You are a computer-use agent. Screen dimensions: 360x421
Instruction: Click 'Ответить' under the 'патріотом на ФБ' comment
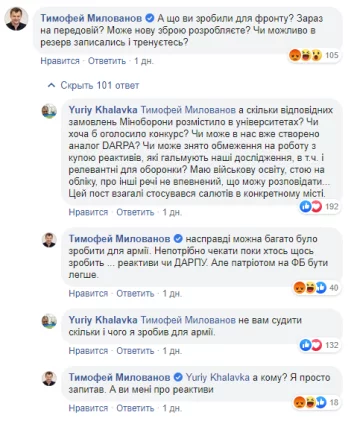tap(135, 294)
